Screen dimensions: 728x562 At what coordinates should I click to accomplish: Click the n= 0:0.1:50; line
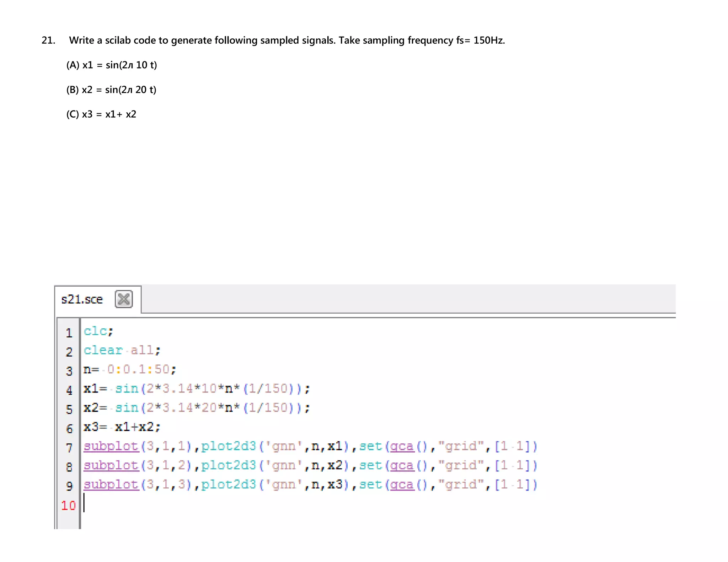[x=130, y=369]
